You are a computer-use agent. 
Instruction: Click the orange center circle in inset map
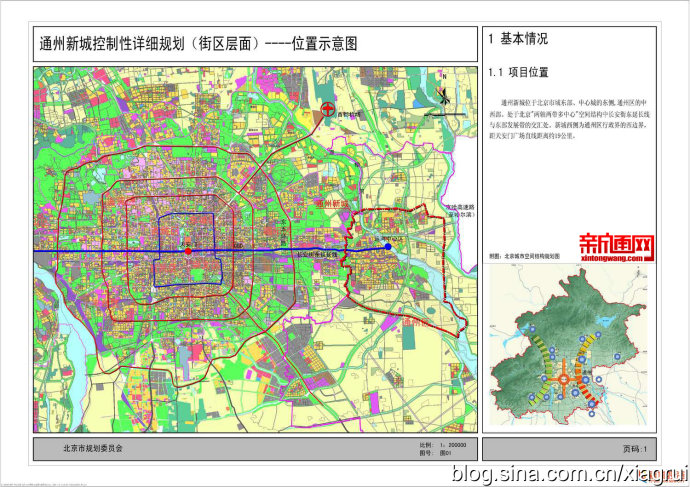click(562, 380)
